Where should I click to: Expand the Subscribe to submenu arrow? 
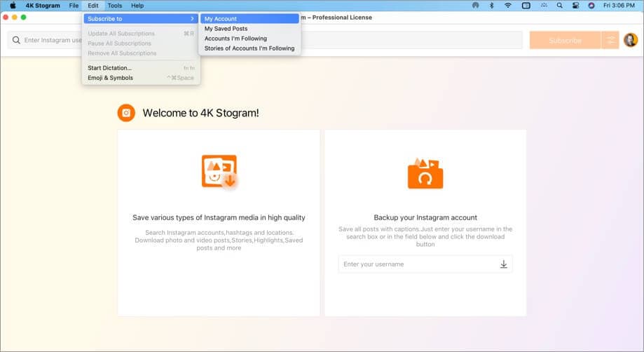(x=192, y=18)
